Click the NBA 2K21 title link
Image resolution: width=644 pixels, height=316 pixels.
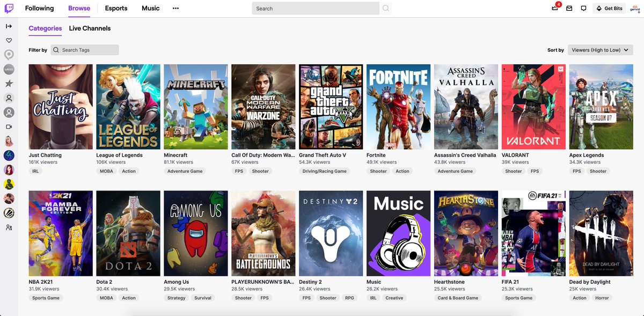41,282
